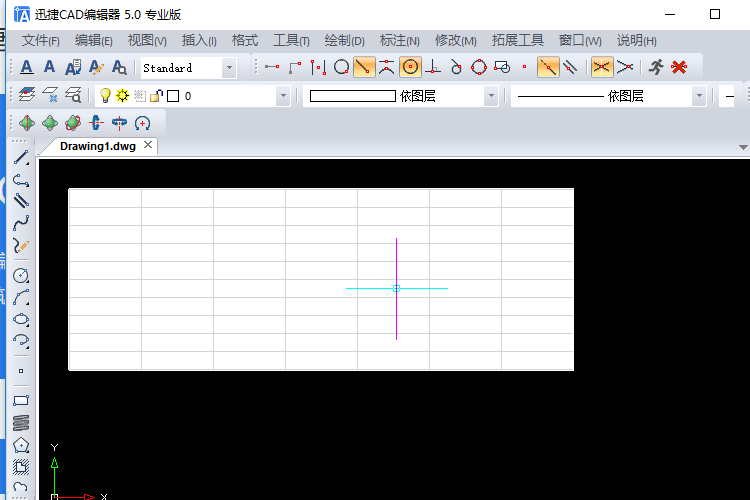This screenshot has height=500, width=750.
Task: Open the 格式 menu
Action: [245, 41]
